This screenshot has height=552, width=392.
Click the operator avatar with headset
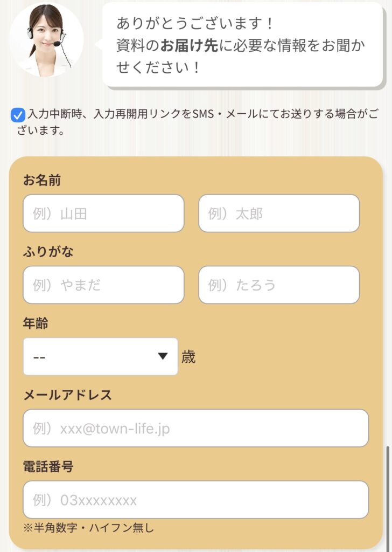coord(46,40)
